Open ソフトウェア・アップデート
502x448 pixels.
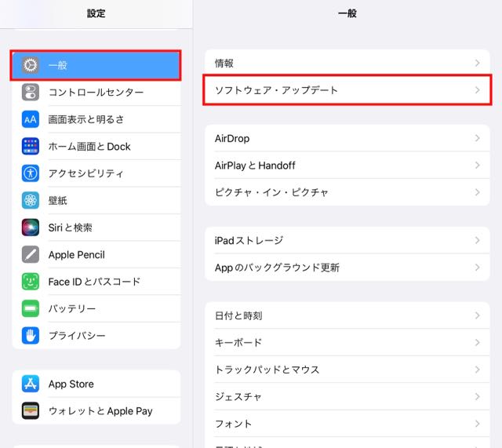coord(347,90)
